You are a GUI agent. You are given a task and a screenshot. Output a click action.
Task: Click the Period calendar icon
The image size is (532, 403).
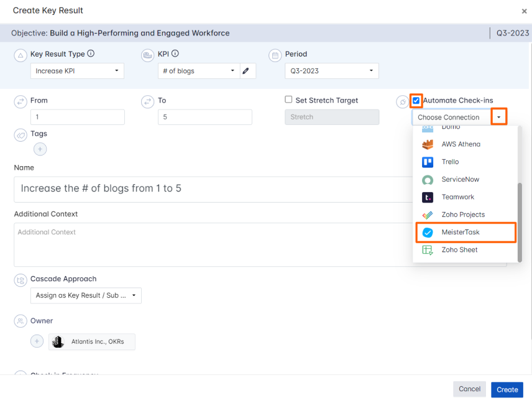tap(275, 55)
